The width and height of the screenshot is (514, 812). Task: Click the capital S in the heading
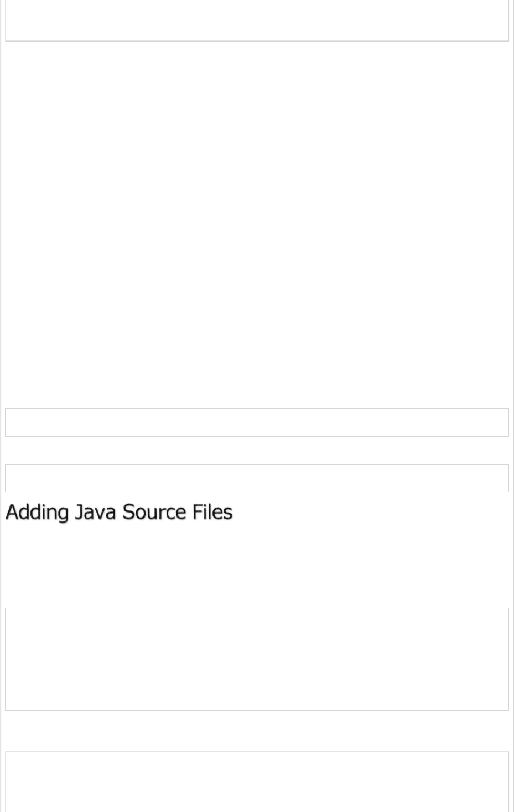coord(128,512)
